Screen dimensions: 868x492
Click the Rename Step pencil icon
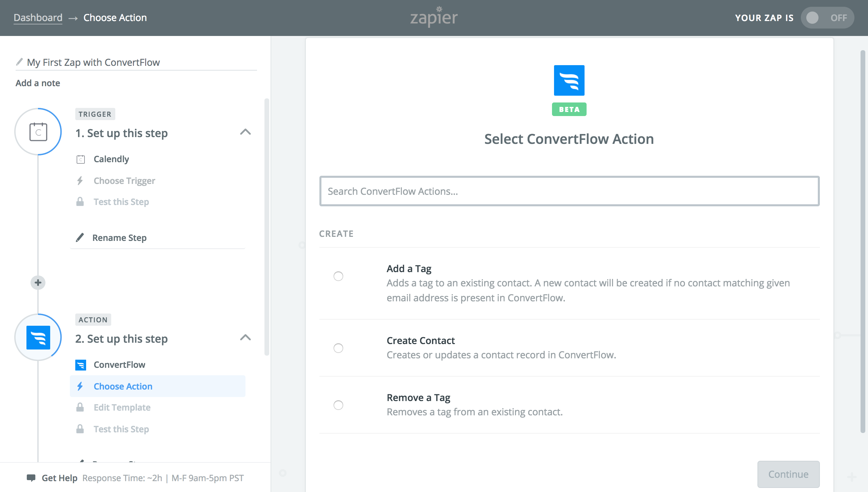pyautogui.click(x=80, y=238)
